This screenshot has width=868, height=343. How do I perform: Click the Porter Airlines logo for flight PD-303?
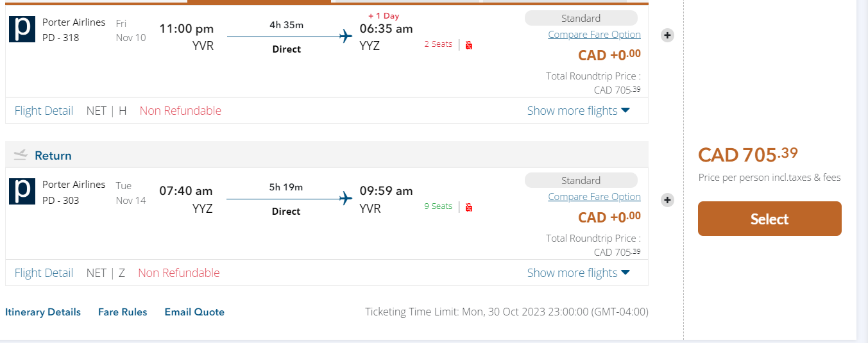[x=22, y=192]
